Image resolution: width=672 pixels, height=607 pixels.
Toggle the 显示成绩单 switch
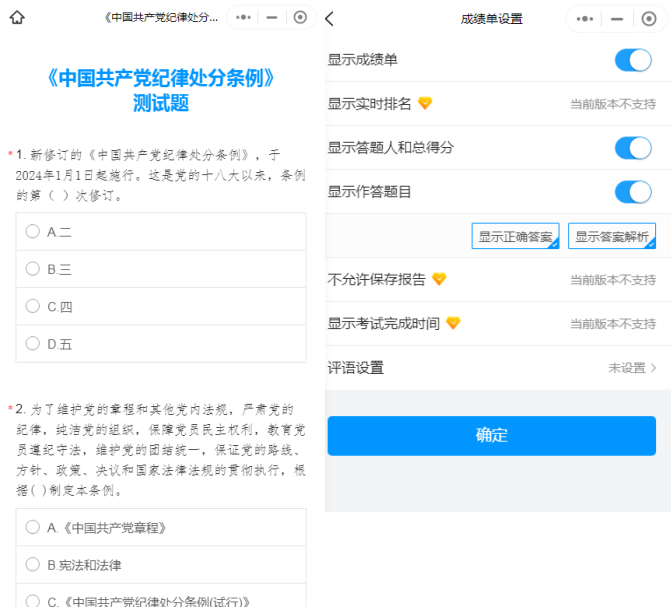(633, 60)
